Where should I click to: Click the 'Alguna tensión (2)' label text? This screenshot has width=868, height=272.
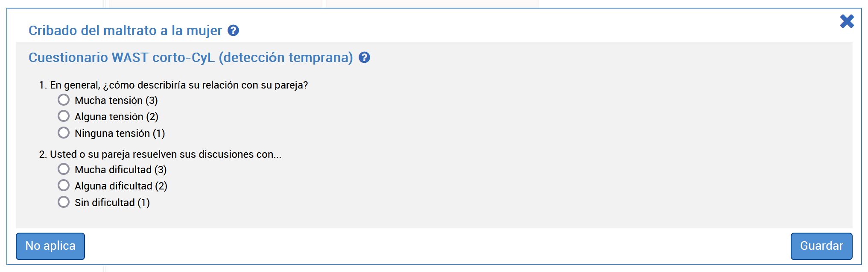click(x=116, y=117)
